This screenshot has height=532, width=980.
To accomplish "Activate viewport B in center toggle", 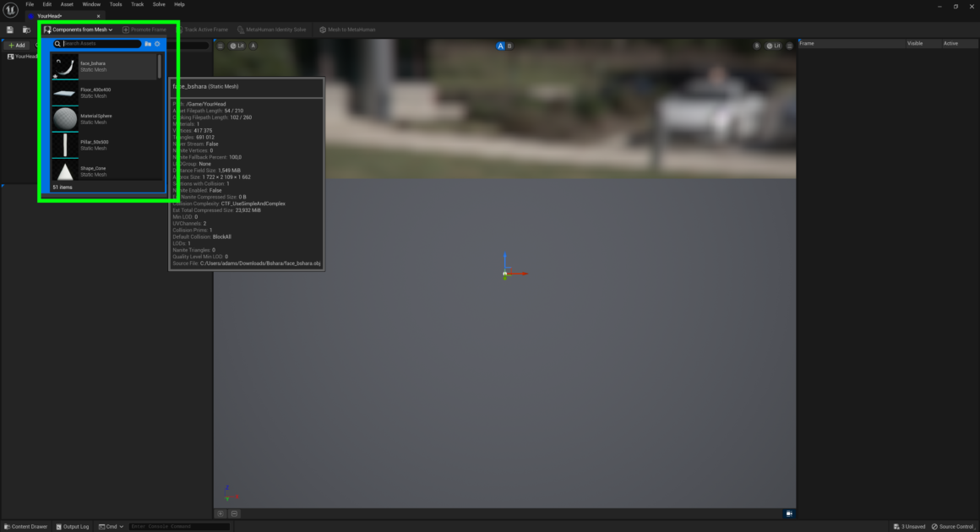I will [x=509, y=46].
